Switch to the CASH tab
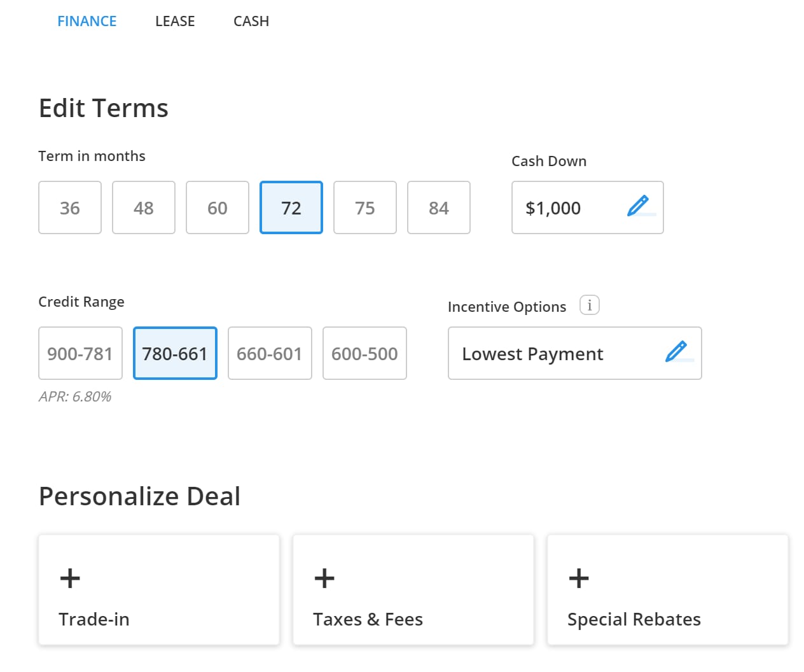The height and width of the screenshot is (672, 804). pyautogui.click(x=251, y=21)
